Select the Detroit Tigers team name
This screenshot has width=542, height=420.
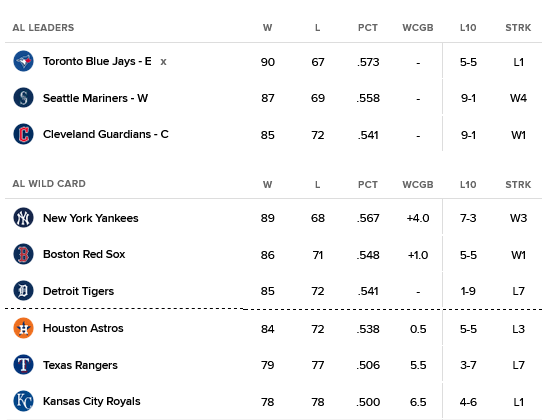click(x=78, y=291)
